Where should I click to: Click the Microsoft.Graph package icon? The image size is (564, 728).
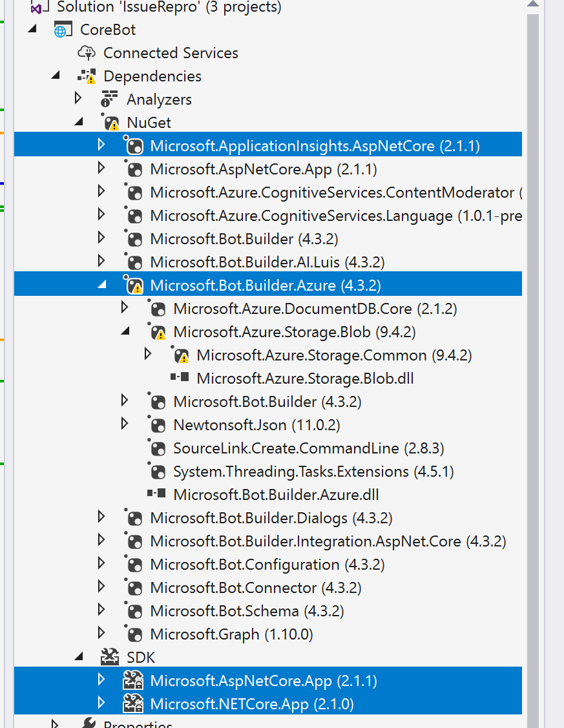pos(134,634)
